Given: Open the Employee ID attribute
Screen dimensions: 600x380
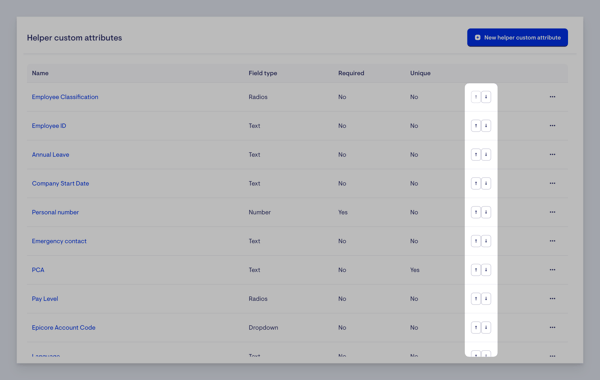Looking at the screenshot, I should 49,126.
